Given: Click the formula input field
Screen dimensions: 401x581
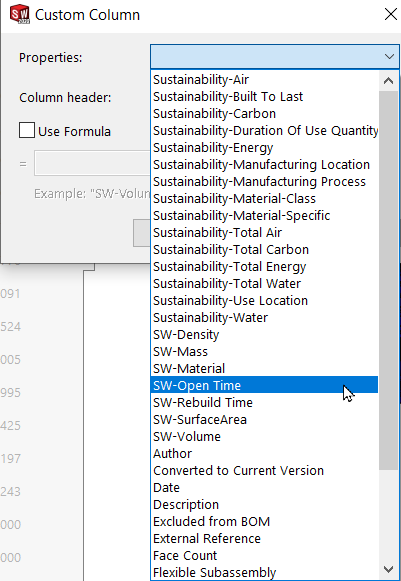Looking at the screenshot, I should (x=93, y=163).
